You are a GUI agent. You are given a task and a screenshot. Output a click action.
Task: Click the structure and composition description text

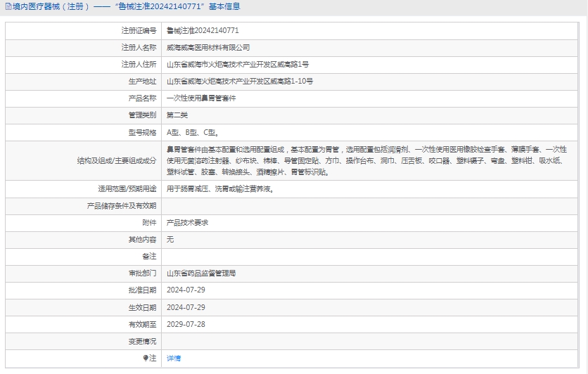point(366,160)
